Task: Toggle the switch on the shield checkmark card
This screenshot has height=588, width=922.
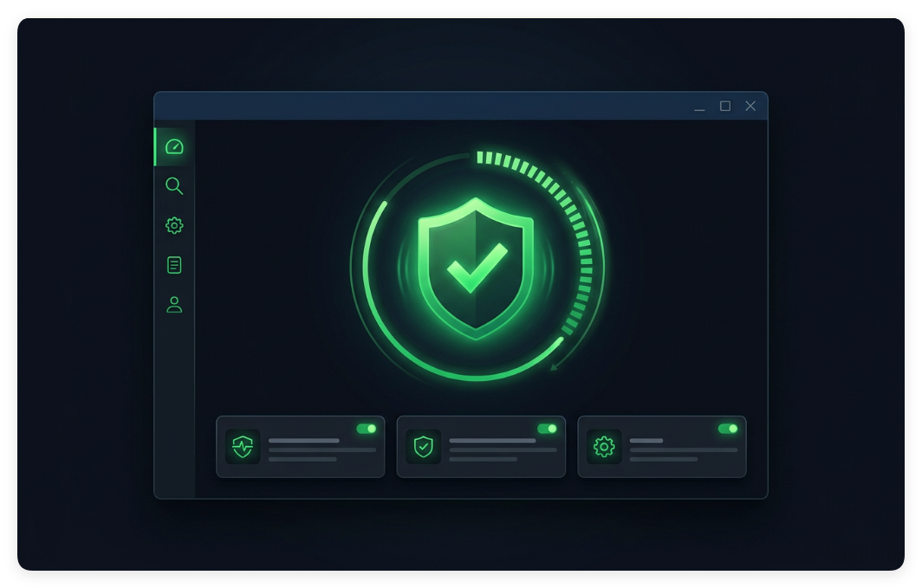Action: click(x=547, y=429)
